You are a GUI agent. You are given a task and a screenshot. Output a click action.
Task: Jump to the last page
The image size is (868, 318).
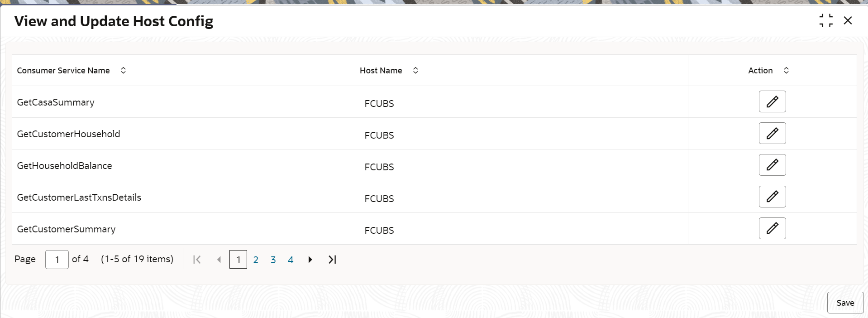pos(332,260)
